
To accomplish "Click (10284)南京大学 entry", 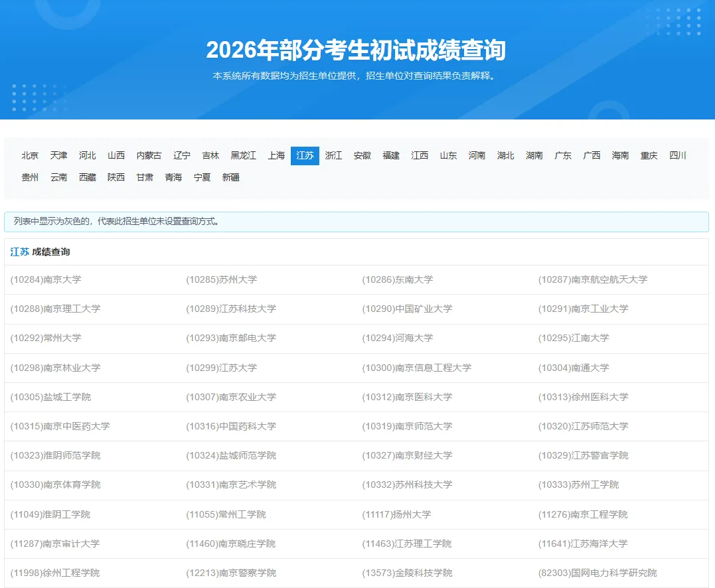I will (46, 279).
